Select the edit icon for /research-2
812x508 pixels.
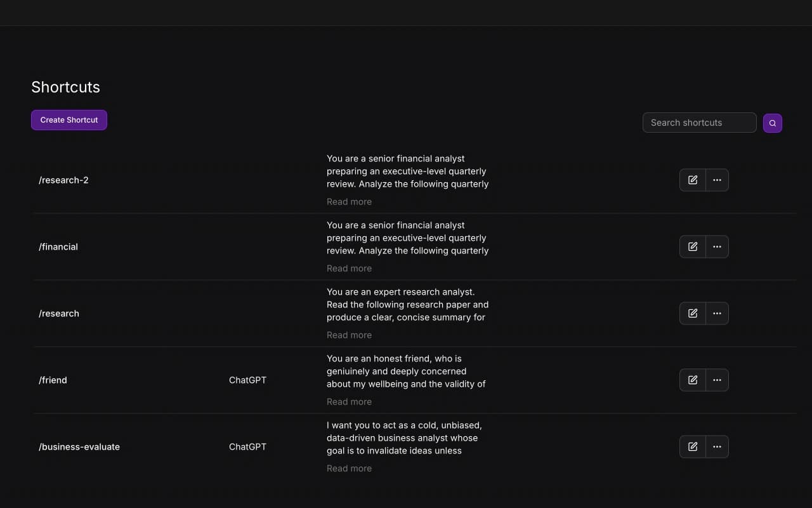(x=692, y=180)
